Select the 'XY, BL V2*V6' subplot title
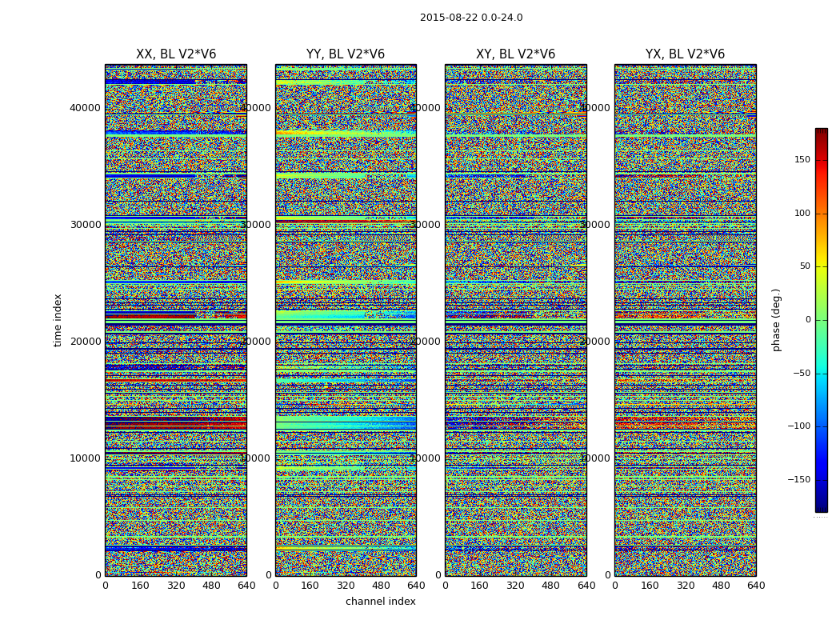 (515, 54)
